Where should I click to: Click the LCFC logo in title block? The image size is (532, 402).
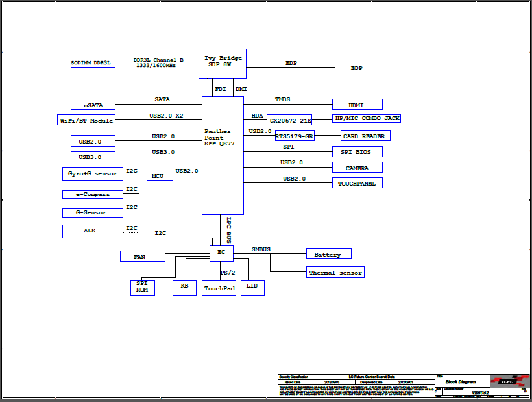509,381
